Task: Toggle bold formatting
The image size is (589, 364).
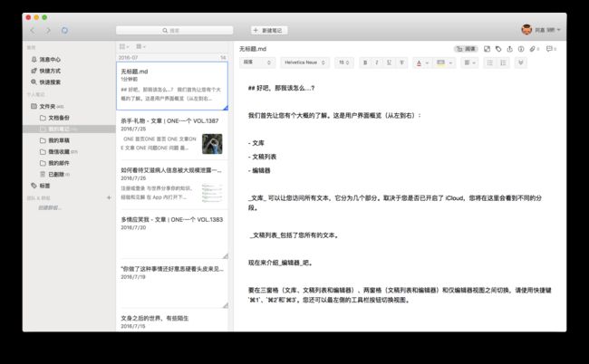Action: (x=365, y=62)
